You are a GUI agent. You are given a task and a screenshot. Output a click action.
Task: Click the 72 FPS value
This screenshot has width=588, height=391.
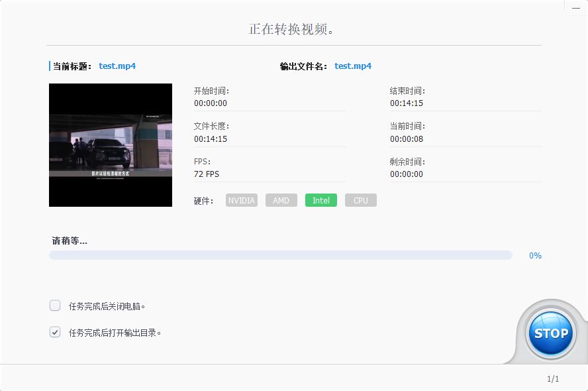(207, 174)
